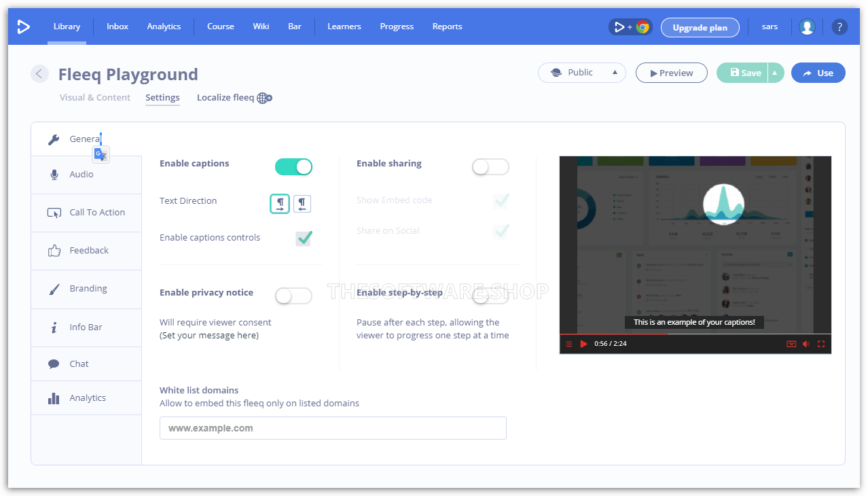The image size is (868, 496).
Task: Switch to the Visual & Content tab
Action: point(95,98)
